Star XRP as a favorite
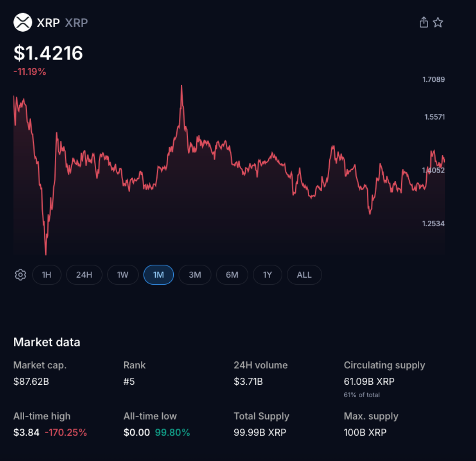This screenshot has height=461, width=476. 438,22
